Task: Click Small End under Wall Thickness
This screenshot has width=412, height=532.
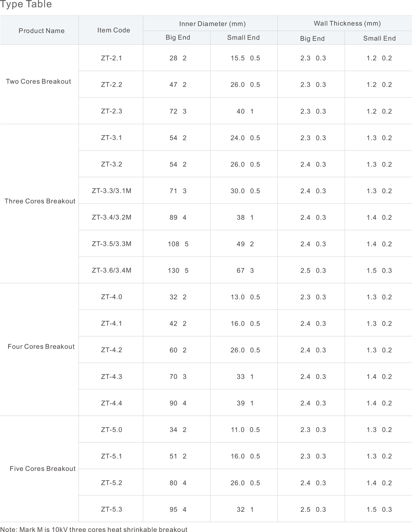Action: click(x=379, y=38)
